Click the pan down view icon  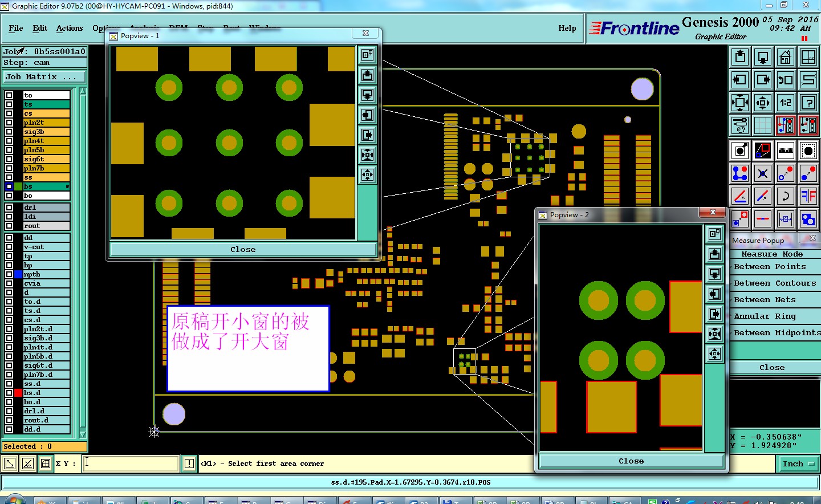tap(763, 57)
